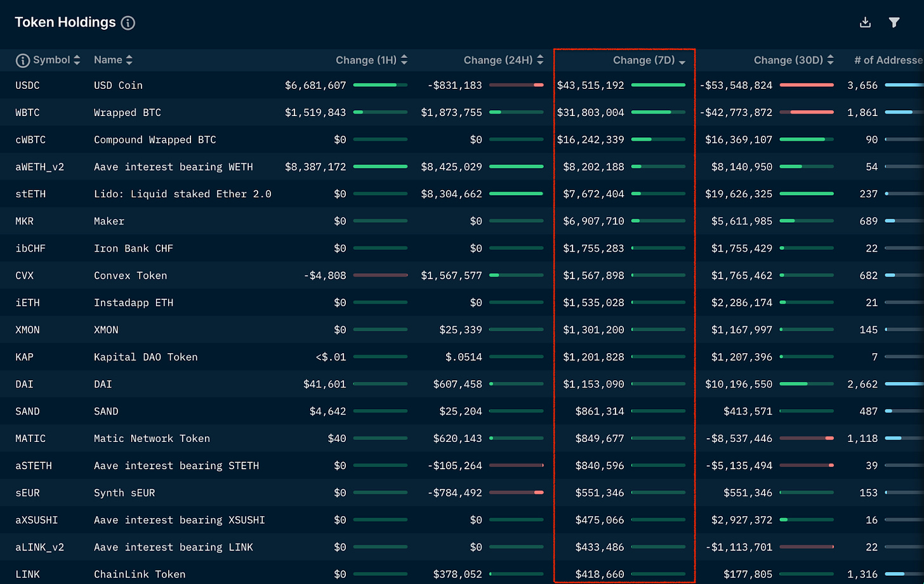Click the name Matic Network Token

click(152, 439)
